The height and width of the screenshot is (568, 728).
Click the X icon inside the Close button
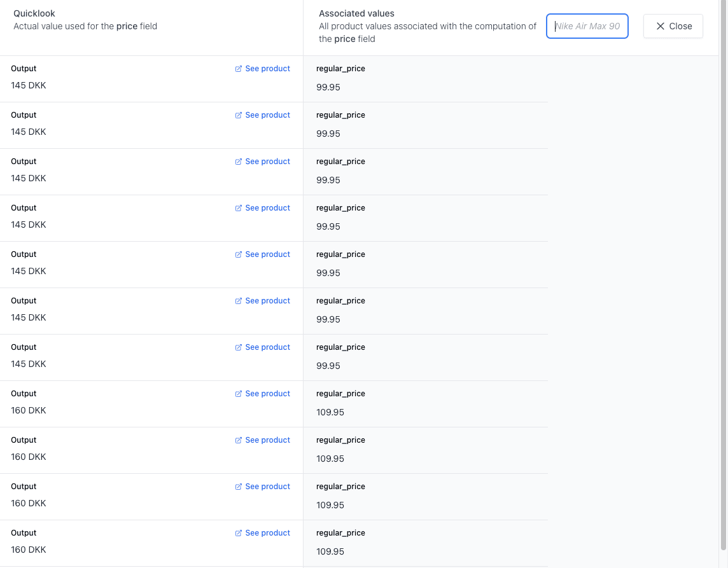(x=661, y=26)
